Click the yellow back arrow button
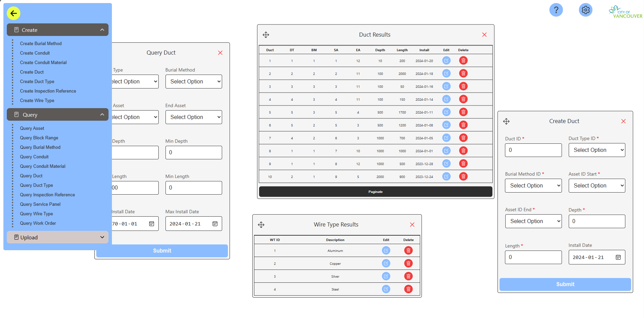 coord(14,13)
